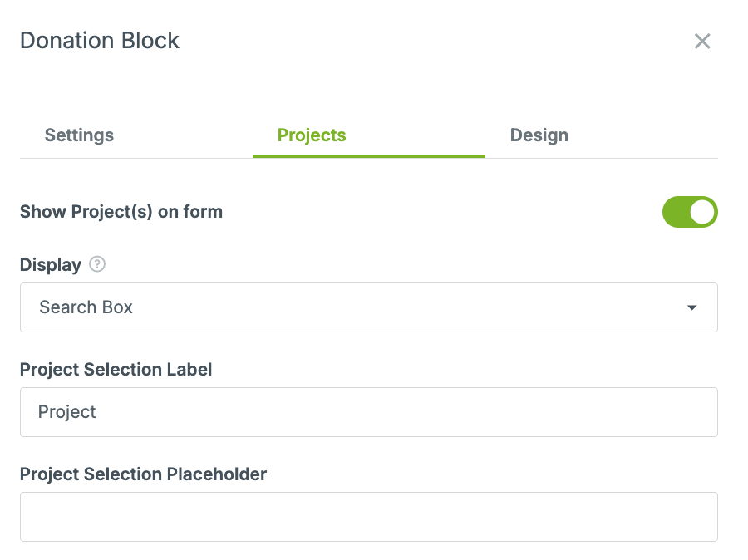
Task: Click inside the empty Project Selection Placeholder field
Action: 369,517
